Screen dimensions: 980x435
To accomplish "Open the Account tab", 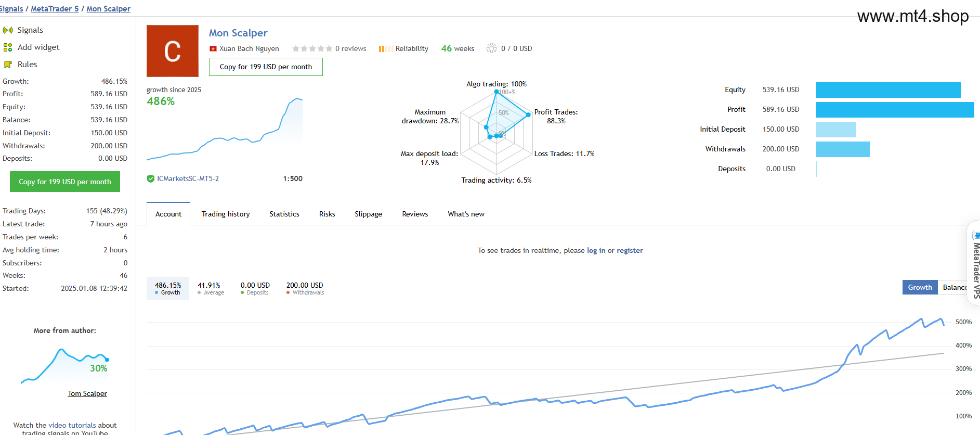I will pyautogui.click(x=168, y=214).
